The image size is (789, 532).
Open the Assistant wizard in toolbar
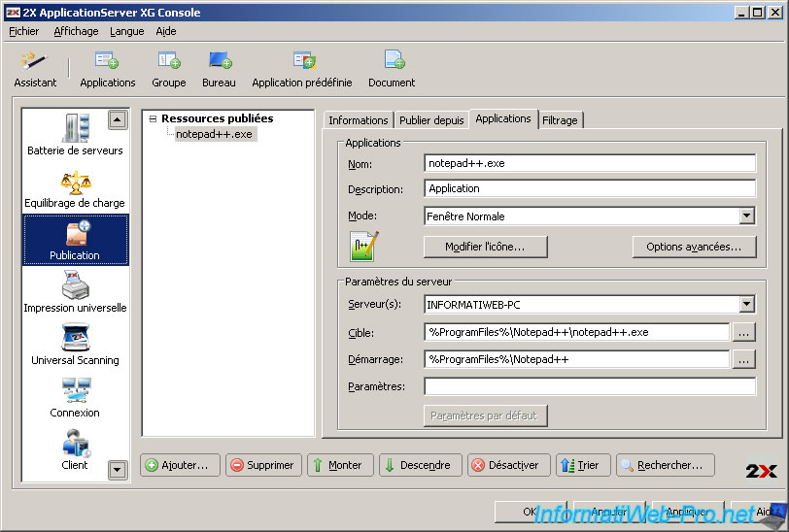click(35, 69)
